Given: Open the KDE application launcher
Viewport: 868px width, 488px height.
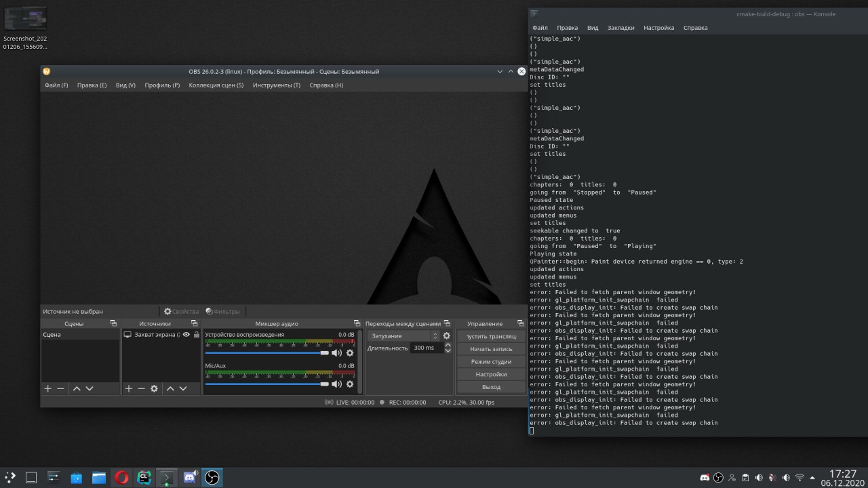Looking at the screenshot, I should tap(11, 478).
